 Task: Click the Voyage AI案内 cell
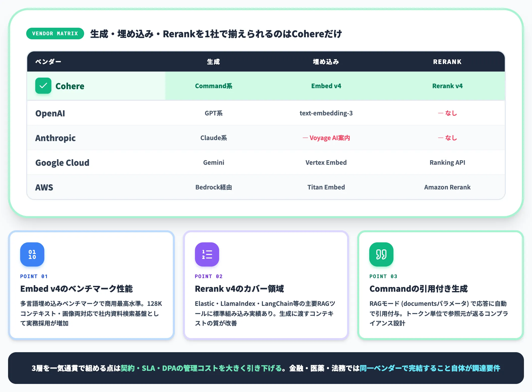(x=326, y=138)
